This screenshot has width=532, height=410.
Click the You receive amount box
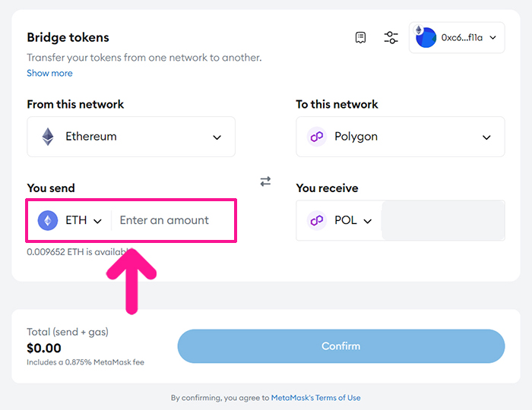[443, 221]
